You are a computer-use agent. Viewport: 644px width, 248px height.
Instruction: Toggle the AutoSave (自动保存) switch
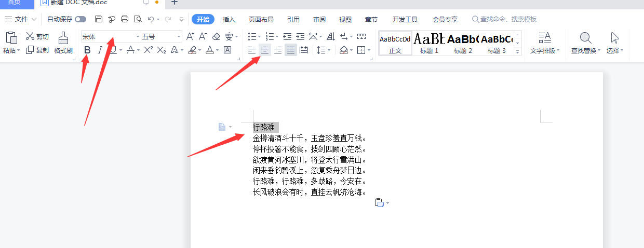tap(81, 19)
